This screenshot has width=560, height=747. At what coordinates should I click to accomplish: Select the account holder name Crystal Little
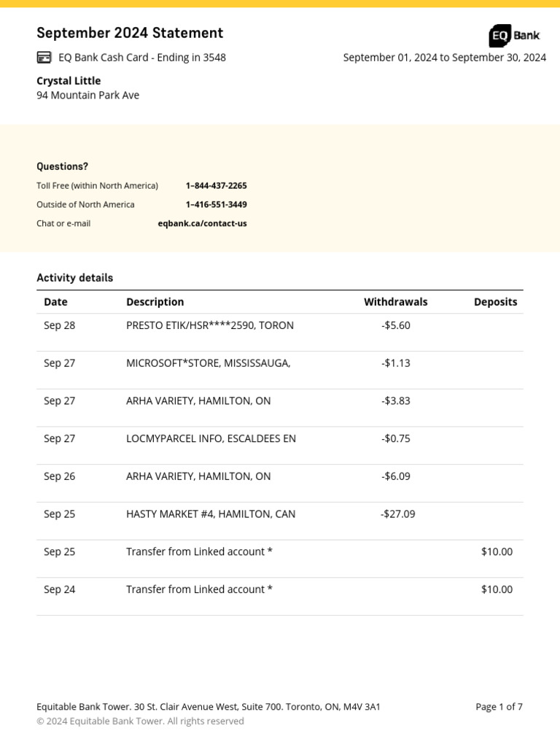pos(69,81)
